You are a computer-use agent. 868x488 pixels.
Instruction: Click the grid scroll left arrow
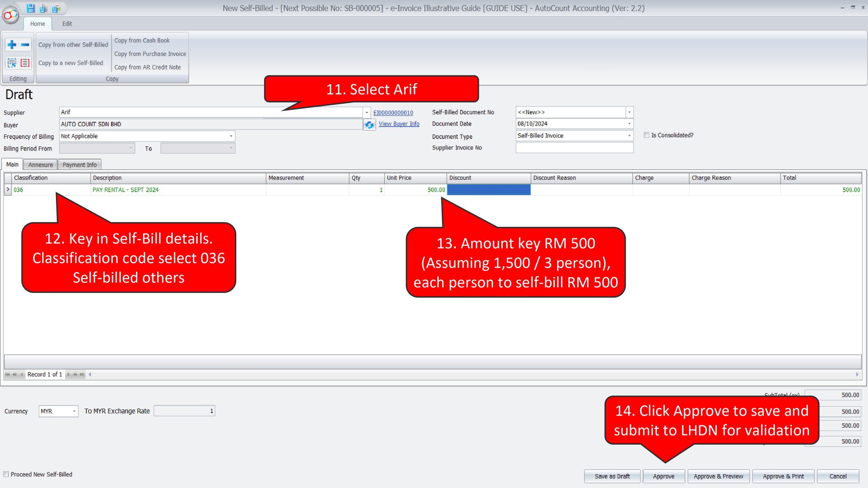pyautogui.click(x=90, y=374)
